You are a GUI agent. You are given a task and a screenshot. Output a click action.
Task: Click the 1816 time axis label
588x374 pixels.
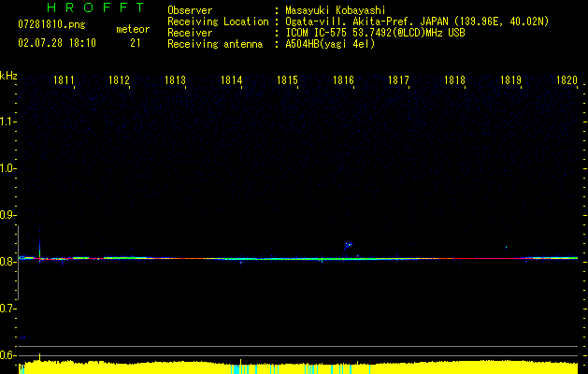pos(343,80)
